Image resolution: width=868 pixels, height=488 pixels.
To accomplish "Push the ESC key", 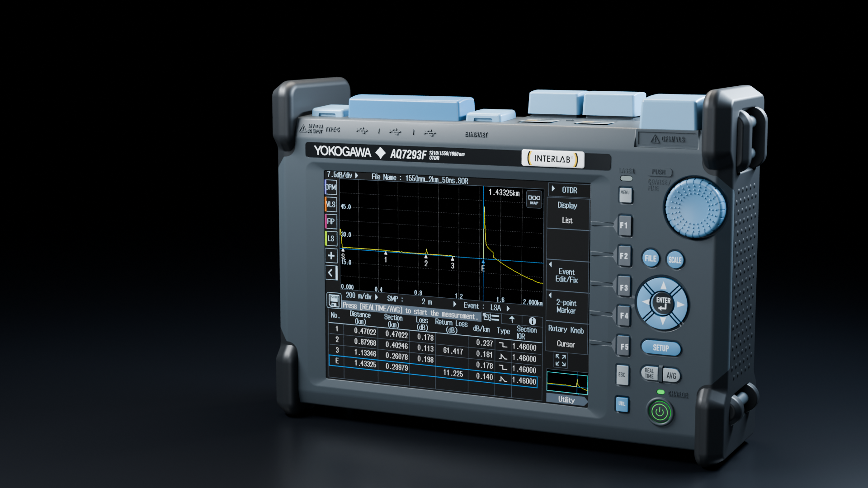I will (622, 375).
